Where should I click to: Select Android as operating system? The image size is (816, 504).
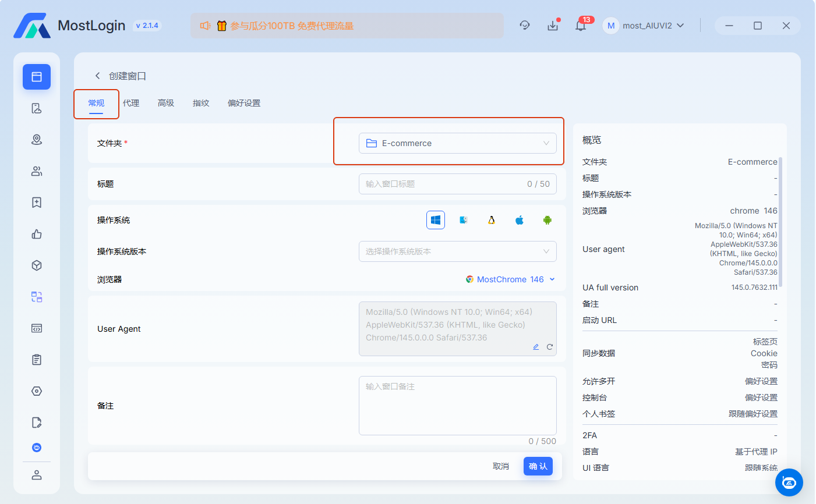547,220
